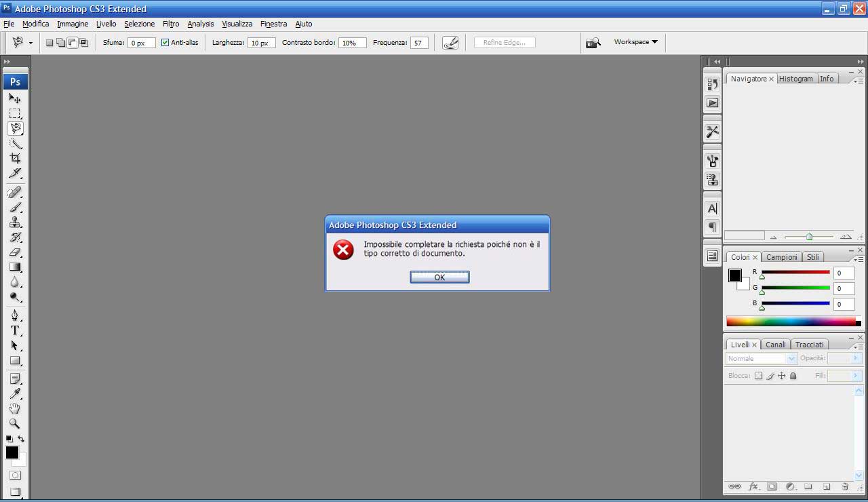Open the Opacità arrow in Livelli
Image resolution: width=868 pixels, height=502 pixels.
pyautogui.click(x=856, y=358)
